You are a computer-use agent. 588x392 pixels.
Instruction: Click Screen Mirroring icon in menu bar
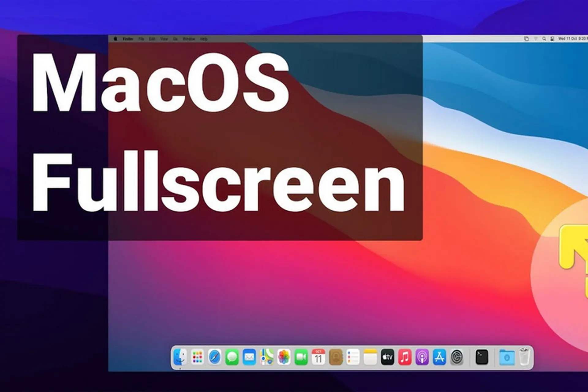click(x=526, y=39)
